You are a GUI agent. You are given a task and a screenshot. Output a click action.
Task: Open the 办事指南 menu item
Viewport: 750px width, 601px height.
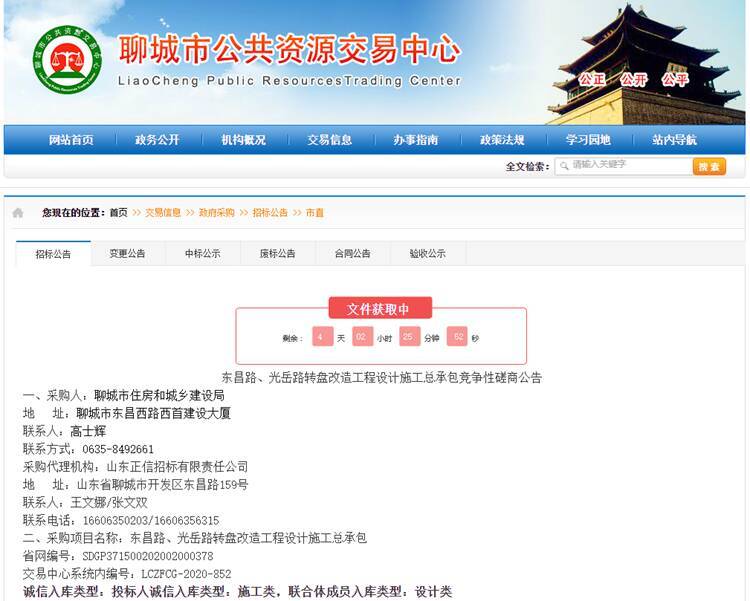click(415, 140)
